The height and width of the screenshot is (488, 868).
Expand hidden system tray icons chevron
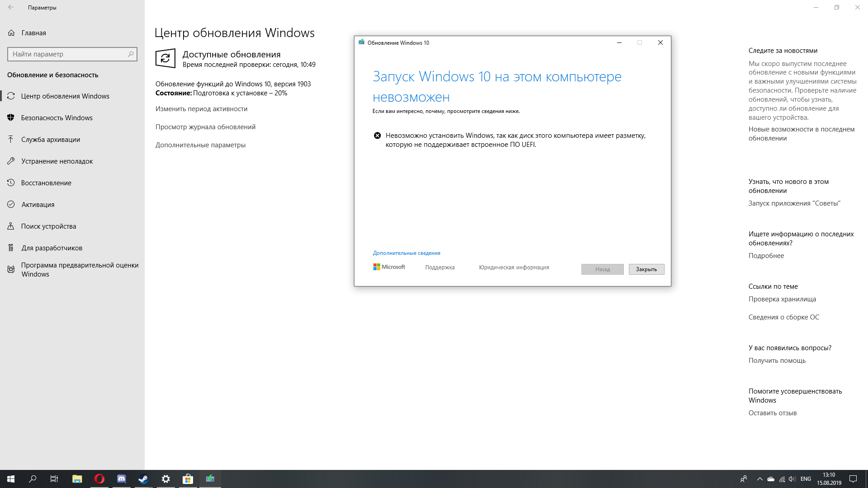tap(759, 479)
